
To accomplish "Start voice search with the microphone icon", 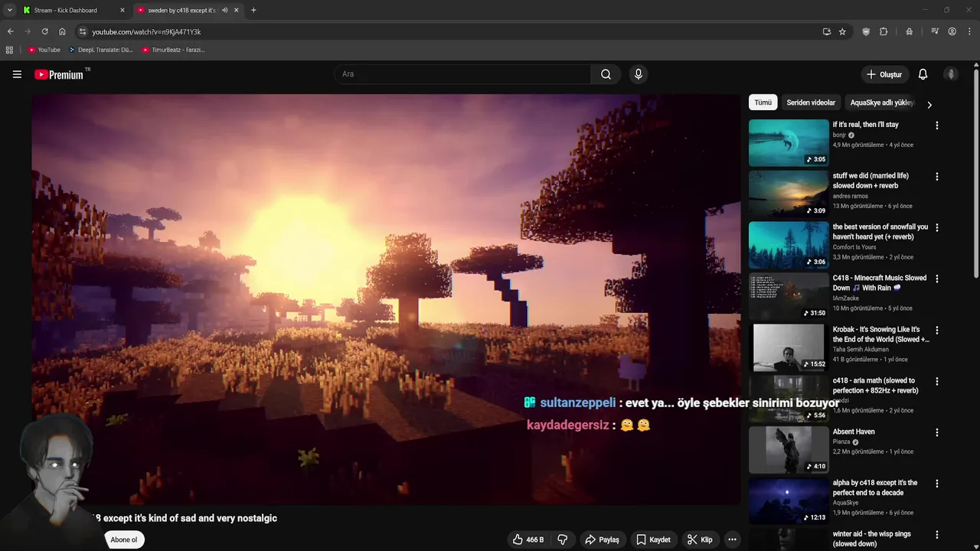I will pos(639,74).
